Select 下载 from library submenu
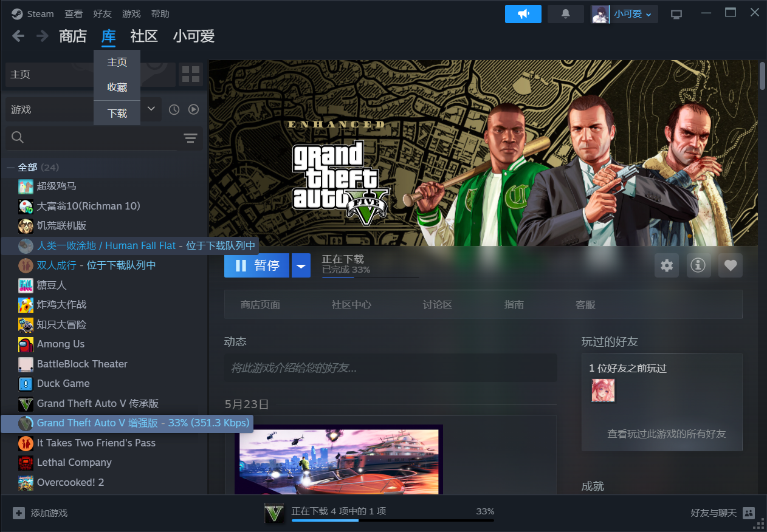Screen dimensions: 767x532 (x=117, y=113)
